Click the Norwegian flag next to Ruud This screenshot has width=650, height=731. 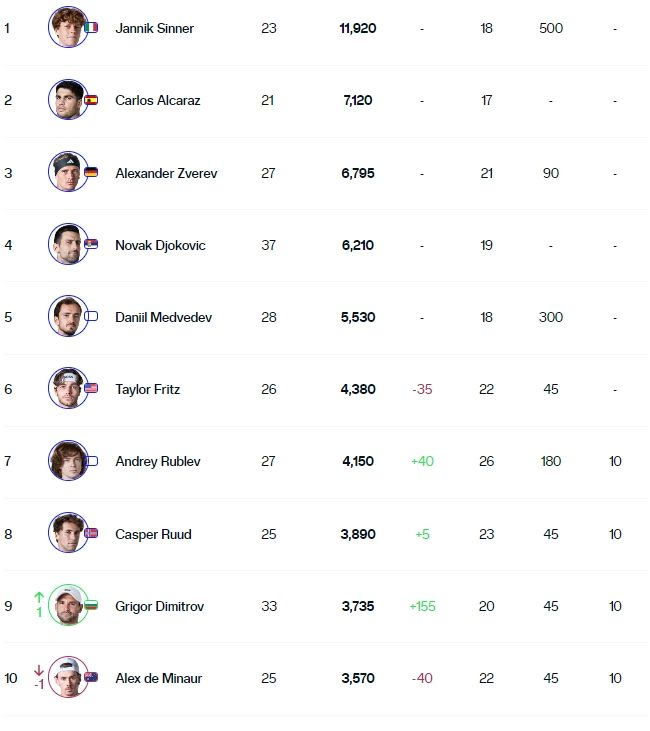91,533
